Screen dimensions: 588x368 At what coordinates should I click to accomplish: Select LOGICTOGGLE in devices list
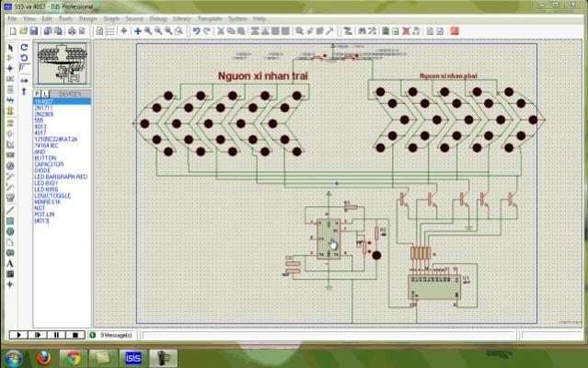click(x=52, y=196)
